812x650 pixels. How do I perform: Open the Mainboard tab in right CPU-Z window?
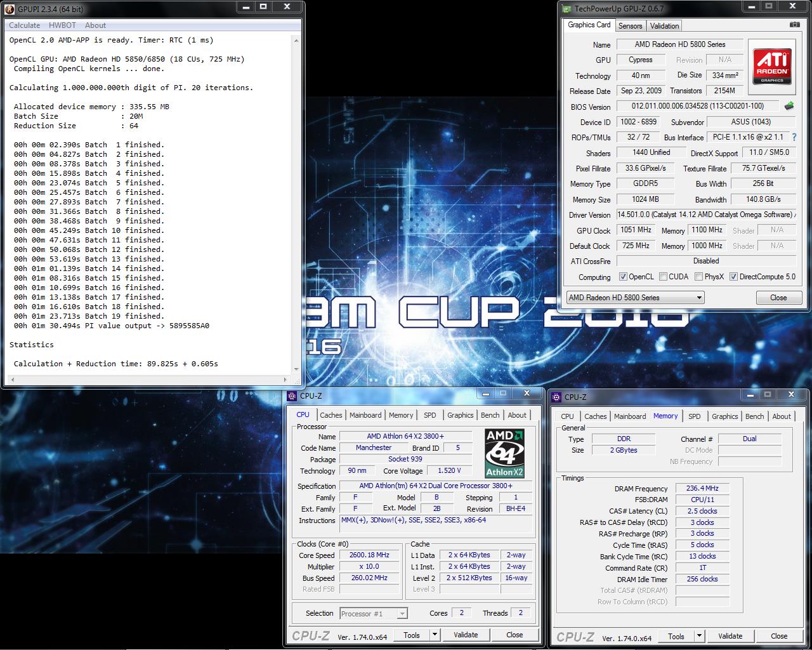(630, 416)
